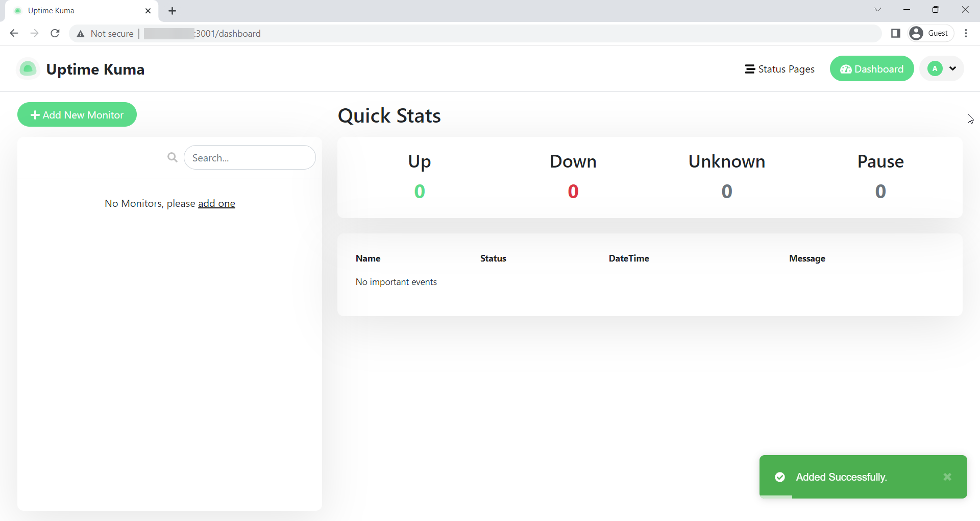Click the Unknown count value
This screenshot has height=521, width=980.
(727, 192)
